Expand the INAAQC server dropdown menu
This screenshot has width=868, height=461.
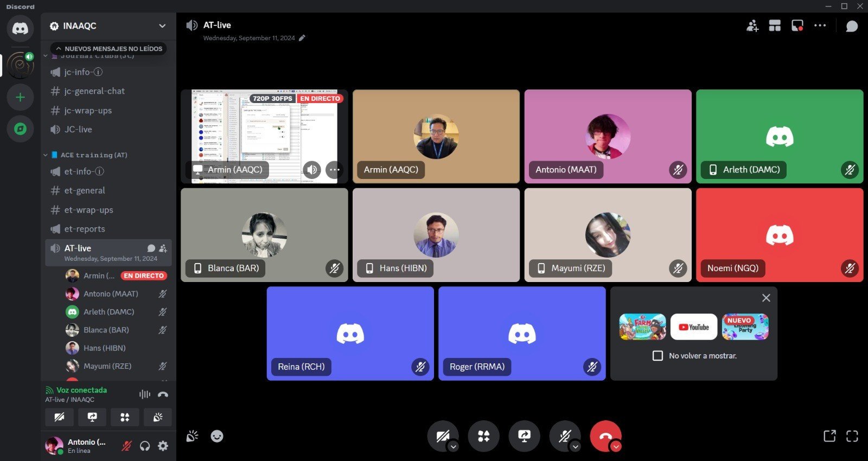tap(162, 26)
